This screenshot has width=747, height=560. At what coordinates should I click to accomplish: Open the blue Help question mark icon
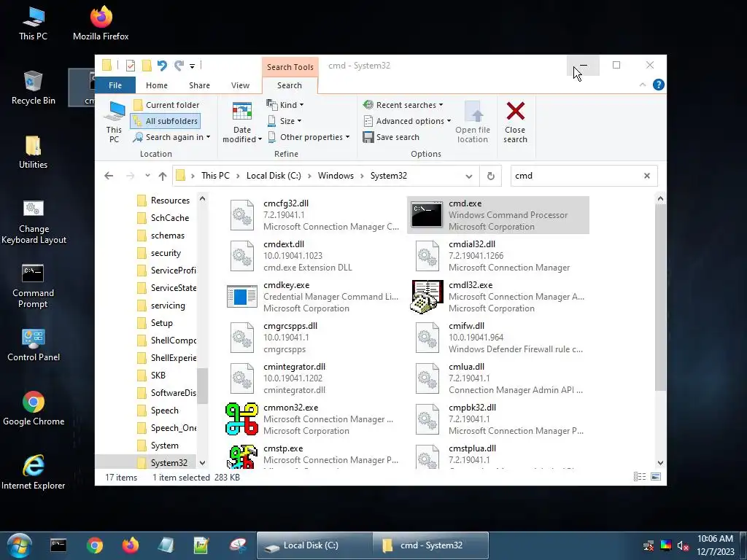659,85
